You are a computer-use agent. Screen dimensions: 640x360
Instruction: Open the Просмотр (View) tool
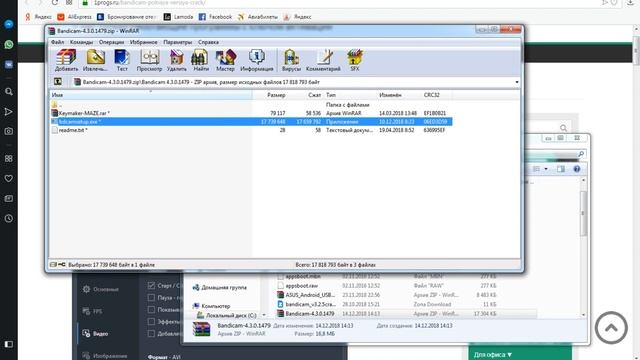(x=149, y=60)
